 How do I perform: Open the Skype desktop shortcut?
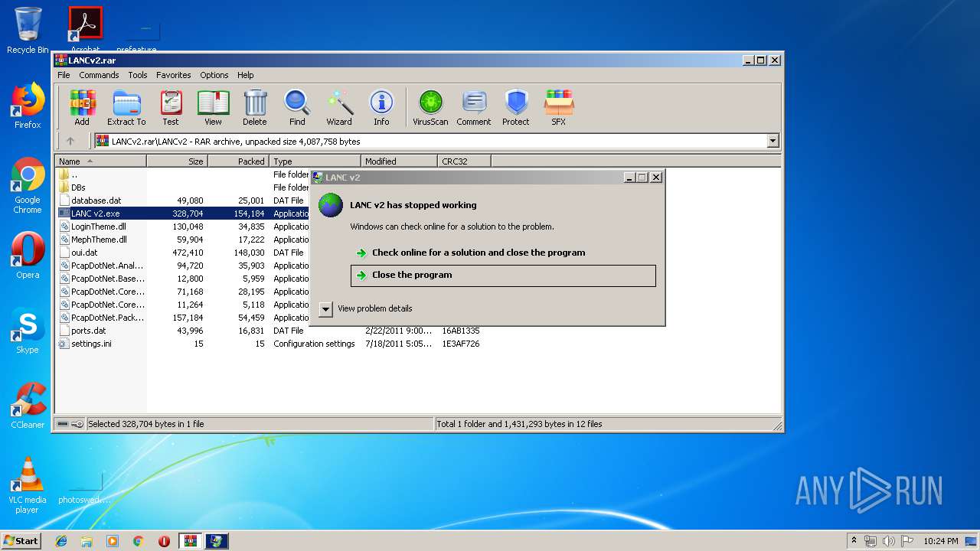pyautogui.click(x=28, y=331)
